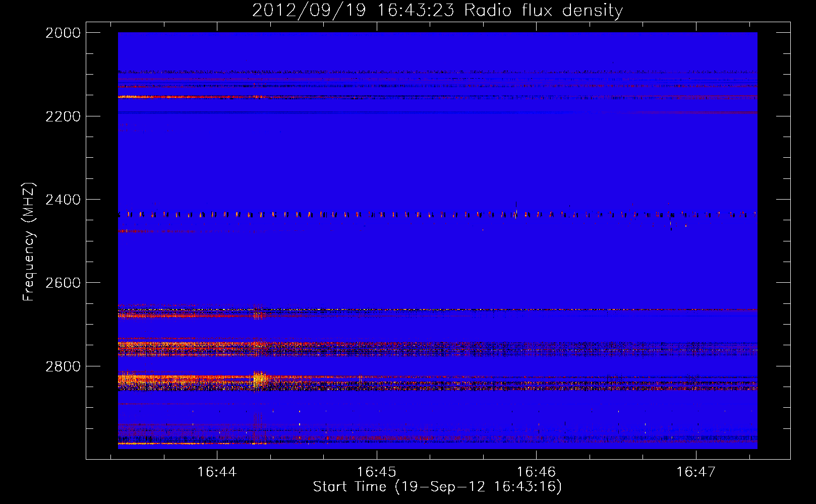Click the "Start Time (19-Sep-12 16:43:16)" axis title
816x504 pixels.
coord(437,487)
